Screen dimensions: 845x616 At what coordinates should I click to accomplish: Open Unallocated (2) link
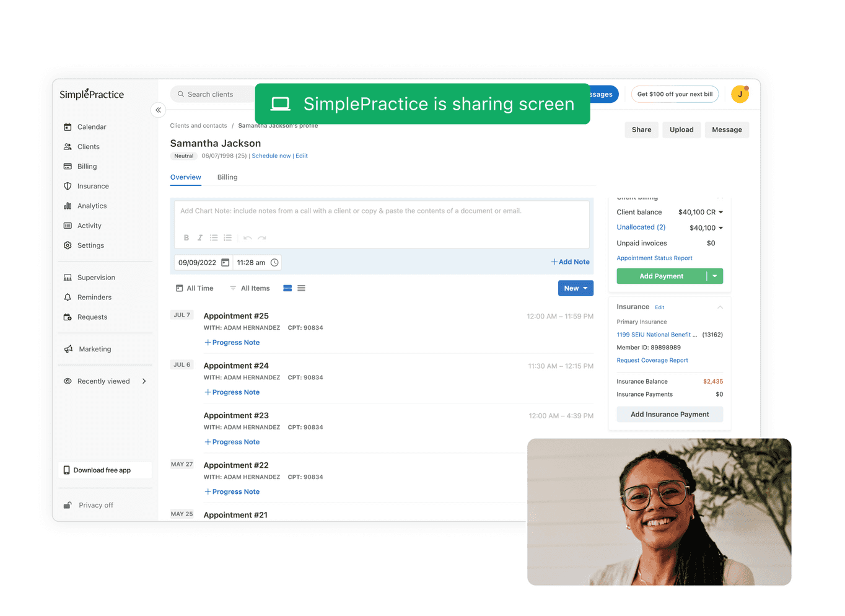coord(641,227)
